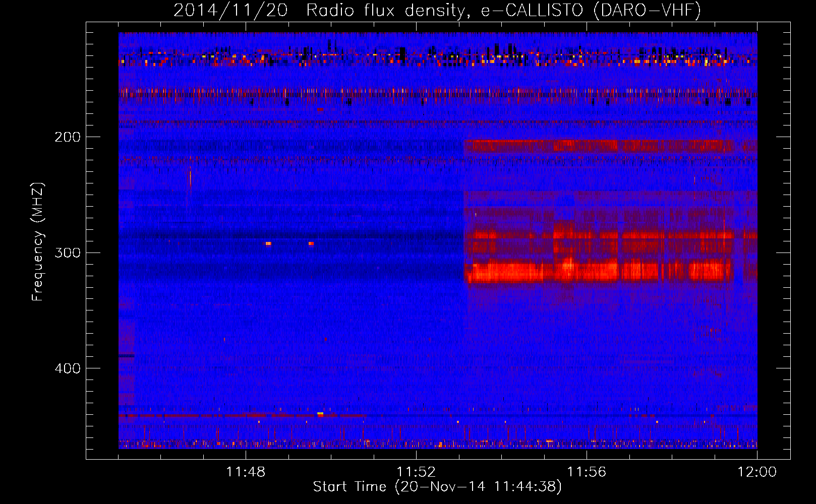The image size is (816, 504).
Task: Click the bright red burst band near 320 MHz
Action: (x=599, y=272)
